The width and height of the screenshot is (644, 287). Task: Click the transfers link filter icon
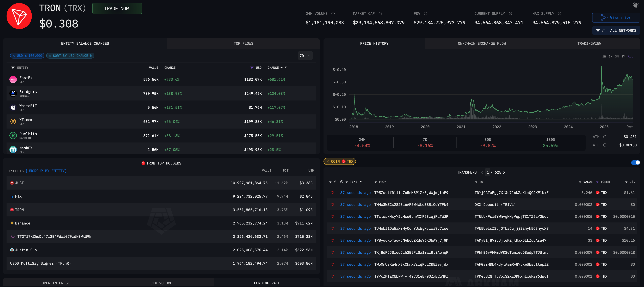point(335,182)
